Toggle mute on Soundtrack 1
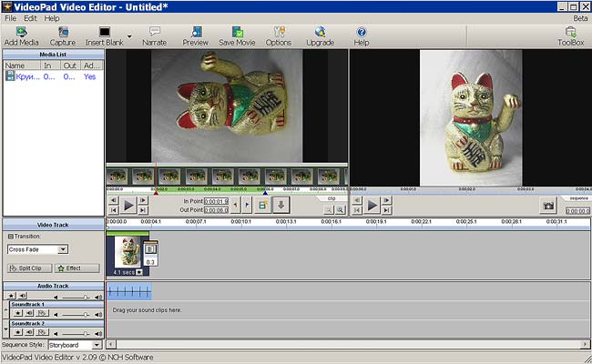The height and width of the screenshot is (364, 592). point(31,314)
